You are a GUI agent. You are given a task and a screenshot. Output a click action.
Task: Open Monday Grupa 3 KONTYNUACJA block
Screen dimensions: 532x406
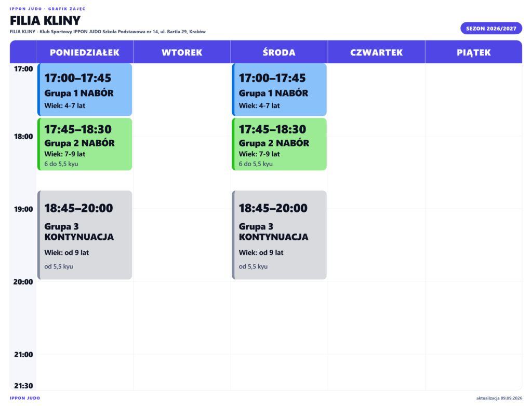coord(85,235)
